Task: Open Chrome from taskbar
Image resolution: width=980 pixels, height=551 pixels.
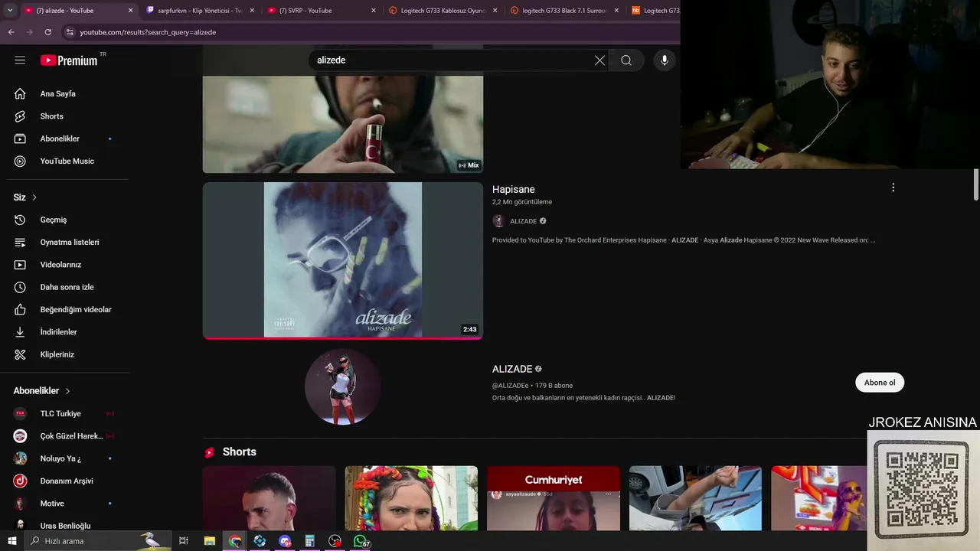Action: click(235, 541)
